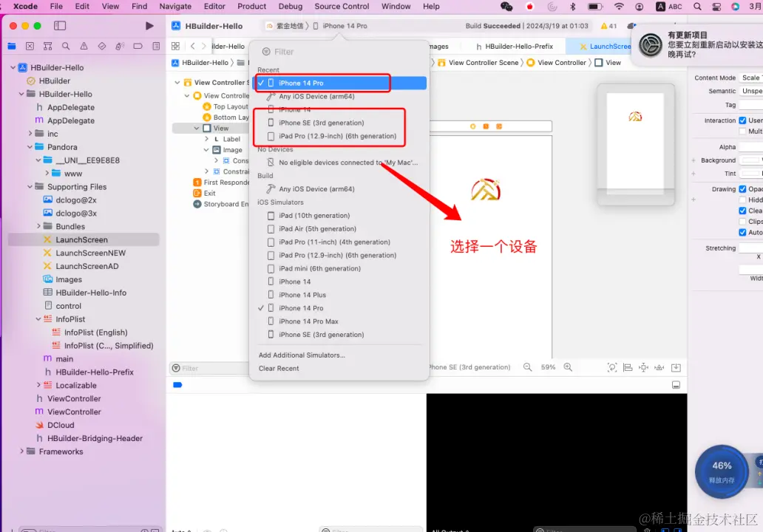Toggle the Clears Graphics Context checkbox
The width and height of the screenshot is (763, 532).
pos(742,211)
